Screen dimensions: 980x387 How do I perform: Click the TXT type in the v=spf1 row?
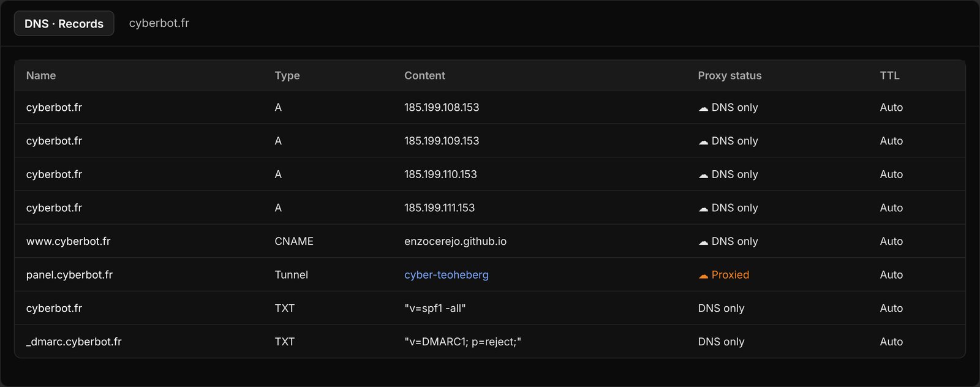285,309
